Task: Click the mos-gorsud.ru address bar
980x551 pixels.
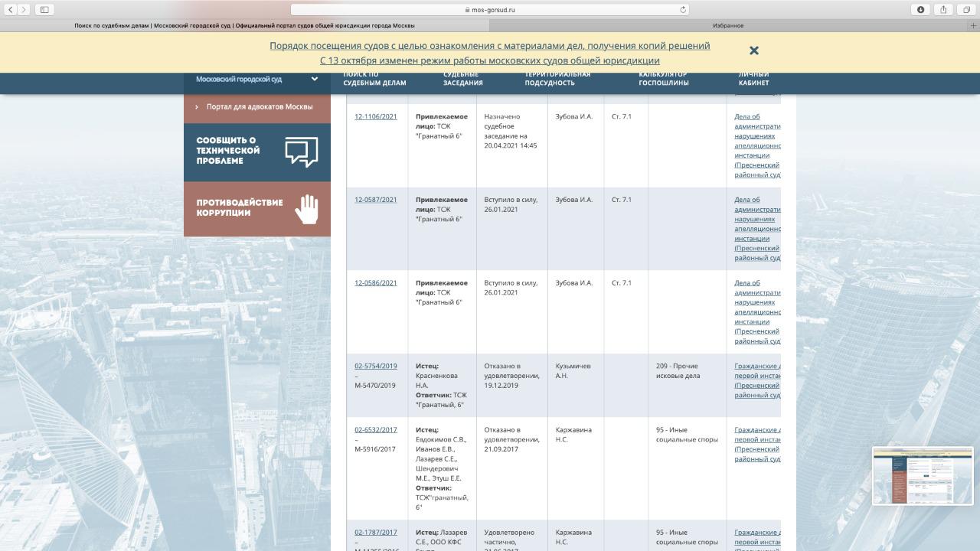Action: [x=490, y=10]
